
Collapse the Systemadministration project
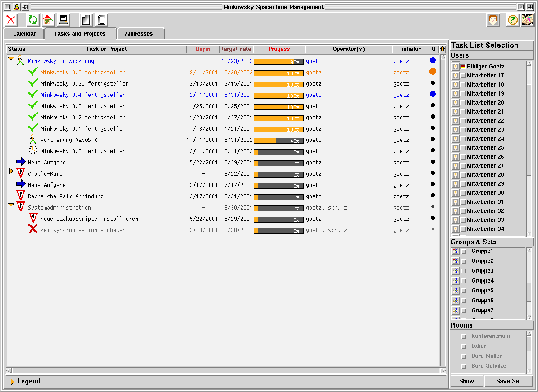[11, 205]
